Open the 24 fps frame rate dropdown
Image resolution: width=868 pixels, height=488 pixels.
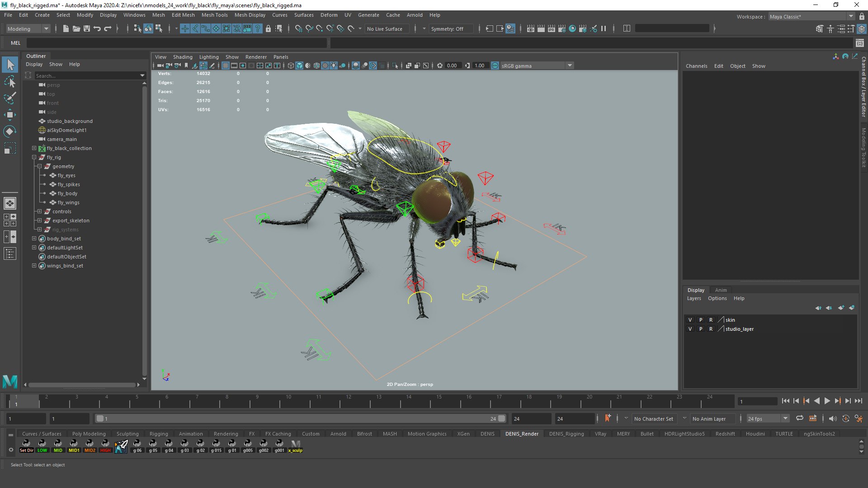(768, 419)
